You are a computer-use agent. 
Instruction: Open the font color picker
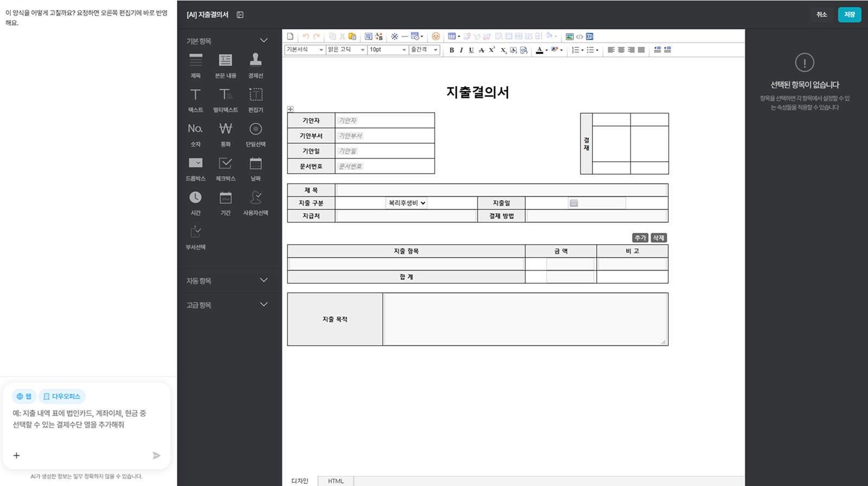542,50
